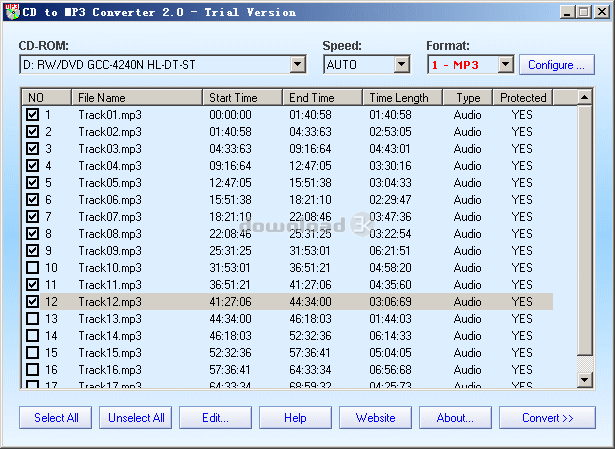This screenshot has width=615, height=449.
Task: Click end time 46:18:03
Action: click(310, 319)
